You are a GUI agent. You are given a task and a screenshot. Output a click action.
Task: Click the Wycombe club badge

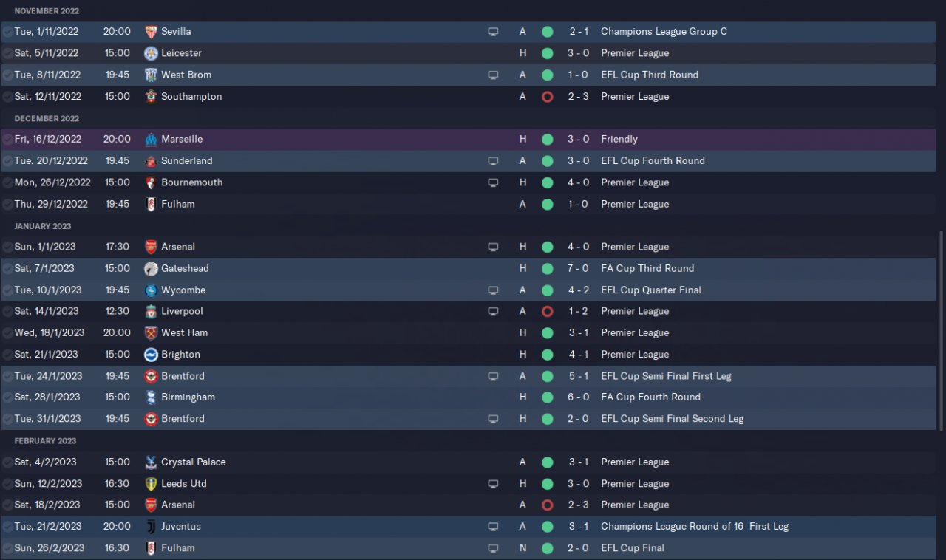(151, 290)
